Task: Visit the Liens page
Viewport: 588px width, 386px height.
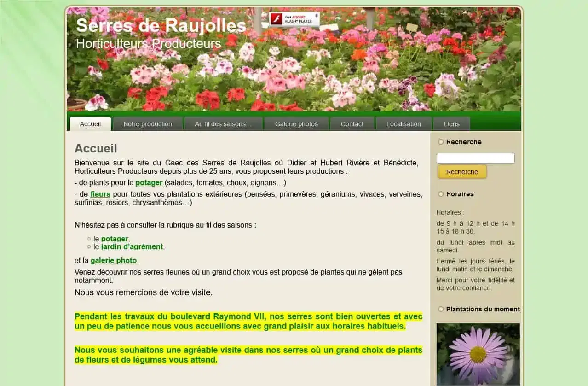Action: [452, 123]
